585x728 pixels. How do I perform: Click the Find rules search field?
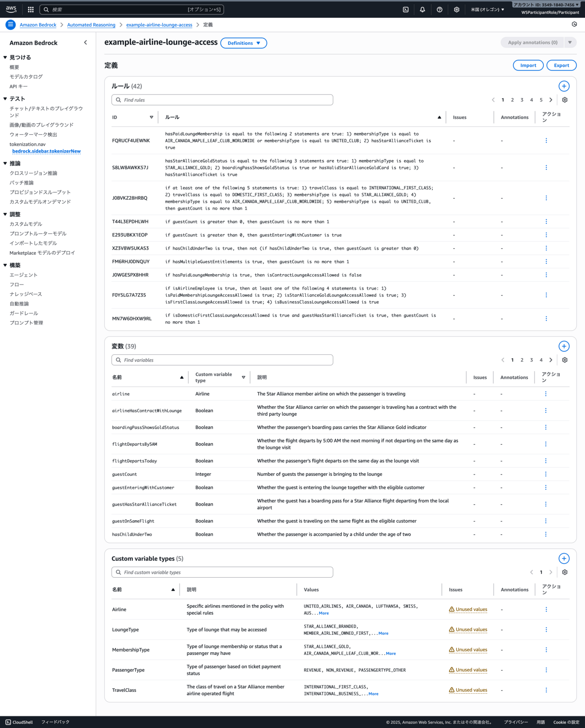click(222, 100)
